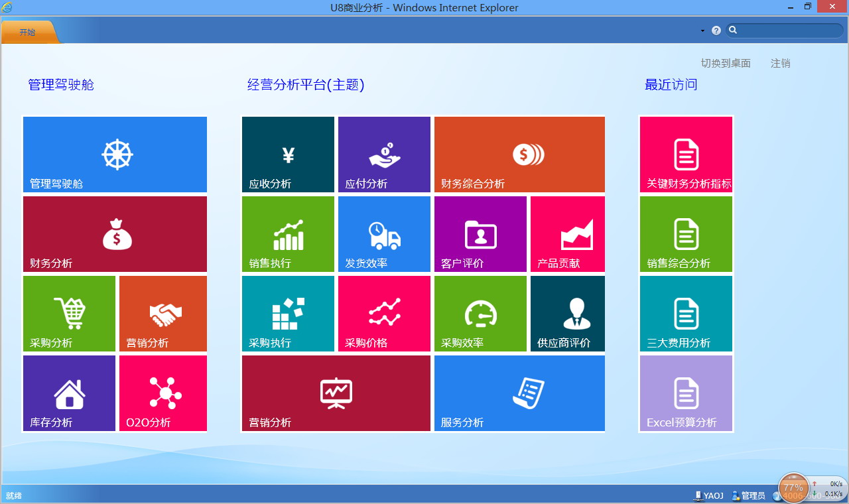Open the 销售执行 bar chart tile
The image size is (849, 504).
[x=288, y=234]
